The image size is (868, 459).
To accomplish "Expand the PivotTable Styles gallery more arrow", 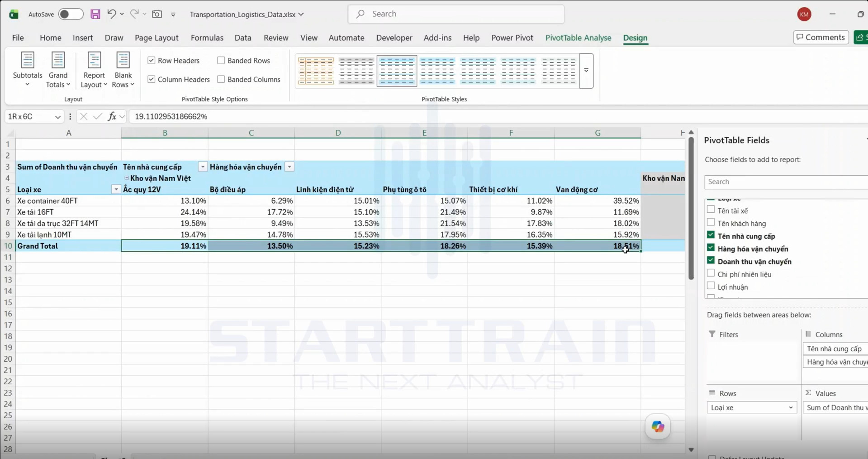I will click(586, 71).
